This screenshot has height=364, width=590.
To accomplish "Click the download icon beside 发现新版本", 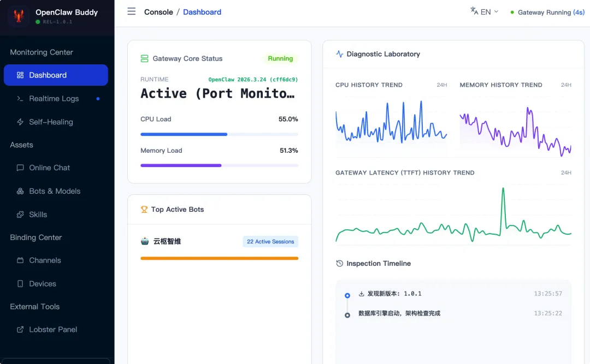I will (x=361, y=294).
